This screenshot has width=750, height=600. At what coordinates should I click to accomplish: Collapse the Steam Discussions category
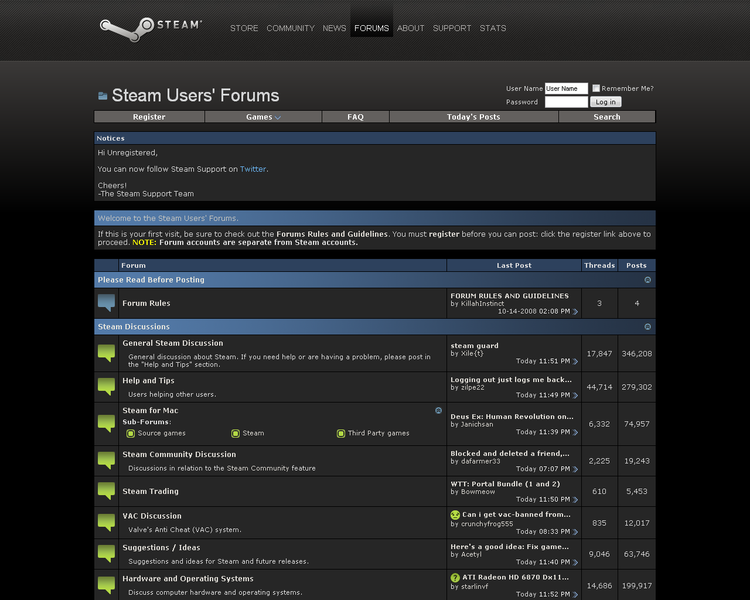click(x=648, y=327)
